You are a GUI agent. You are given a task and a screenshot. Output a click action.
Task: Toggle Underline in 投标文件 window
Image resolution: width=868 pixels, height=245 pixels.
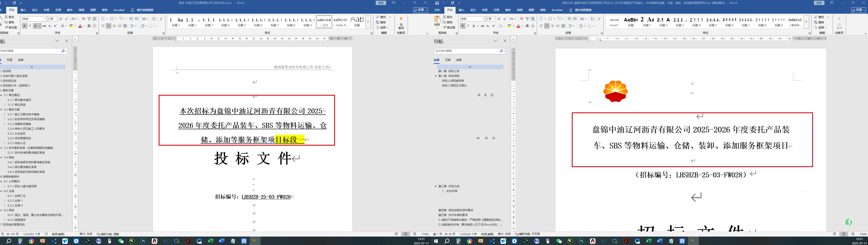coord(35,26)
